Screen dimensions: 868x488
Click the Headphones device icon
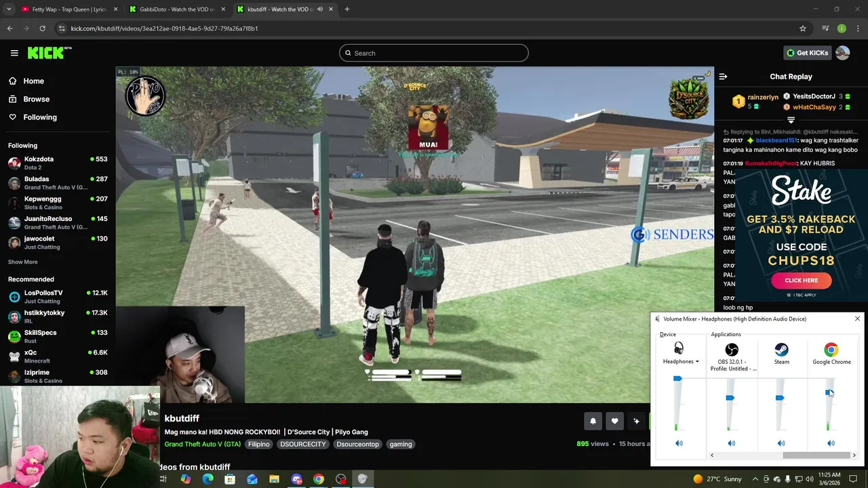pos(679,348)
